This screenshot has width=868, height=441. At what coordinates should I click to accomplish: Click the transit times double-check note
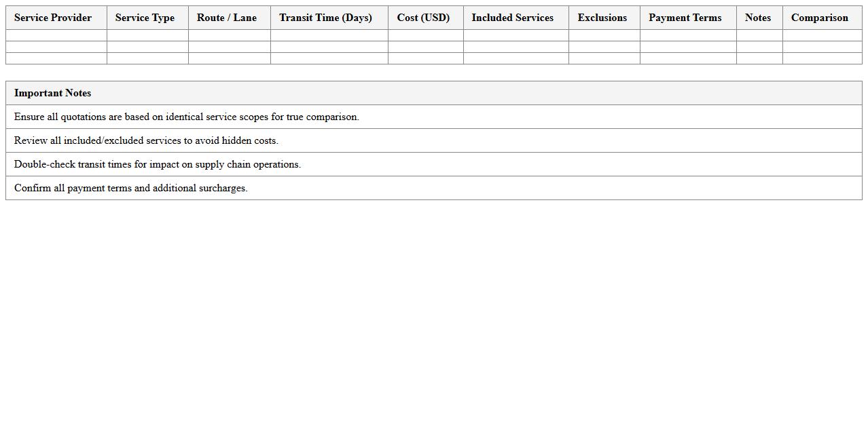(158, 164)
